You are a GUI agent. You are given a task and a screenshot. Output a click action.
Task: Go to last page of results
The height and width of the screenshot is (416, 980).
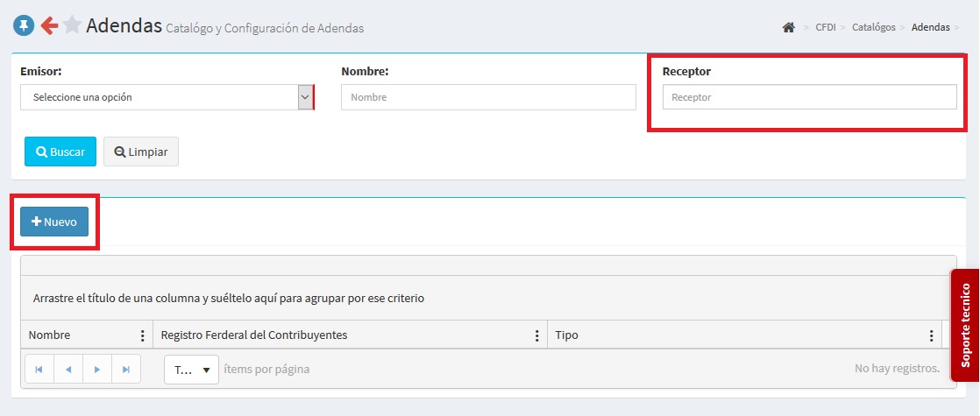tap(126, 370)
